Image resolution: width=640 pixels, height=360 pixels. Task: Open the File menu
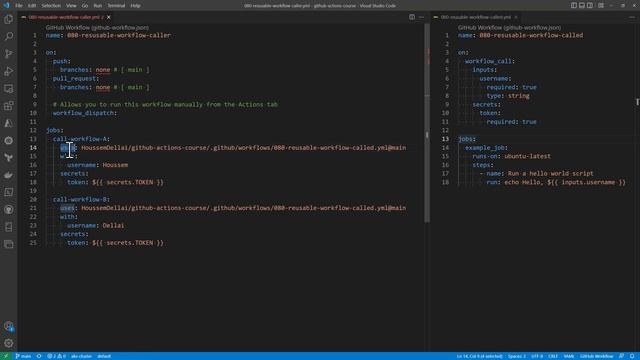(19, 6)
